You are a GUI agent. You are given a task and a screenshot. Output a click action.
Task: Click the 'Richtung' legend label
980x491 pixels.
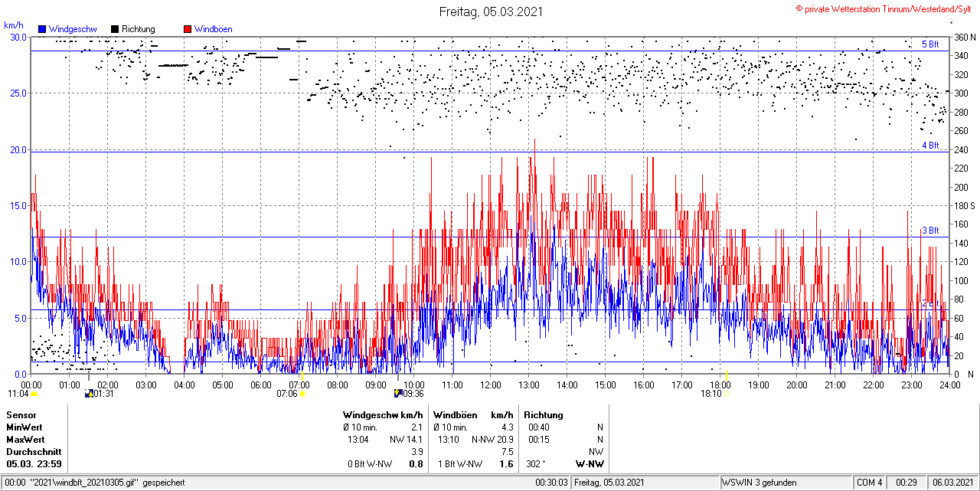point(139,29)
